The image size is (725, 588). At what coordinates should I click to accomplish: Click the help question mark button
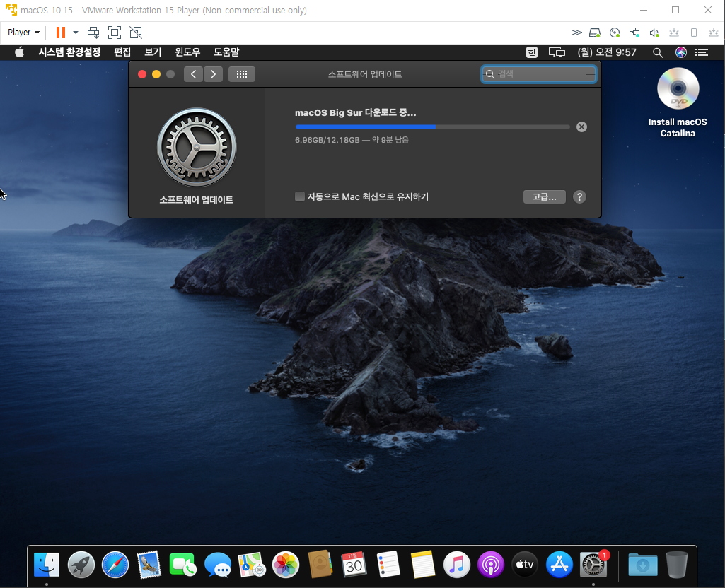click(579, 196)
